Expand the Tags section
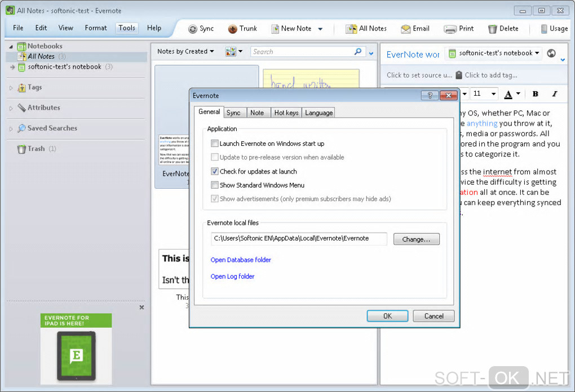The image size is (575, 392). point(11,87)
